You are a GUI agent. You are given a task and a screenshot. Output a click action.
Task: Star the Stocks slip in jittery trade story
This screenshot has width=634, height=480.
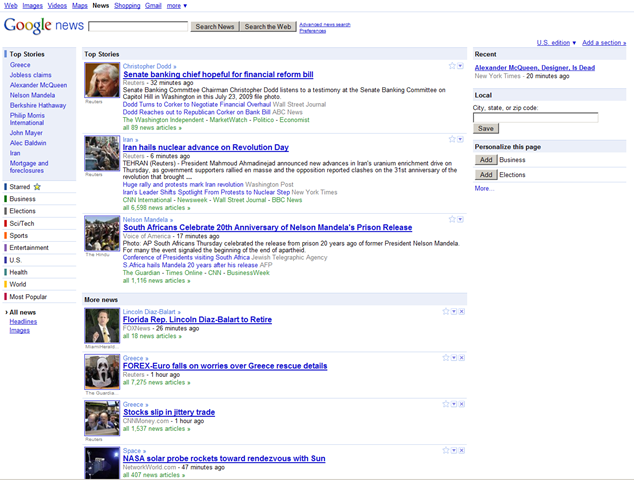[446, 404]
